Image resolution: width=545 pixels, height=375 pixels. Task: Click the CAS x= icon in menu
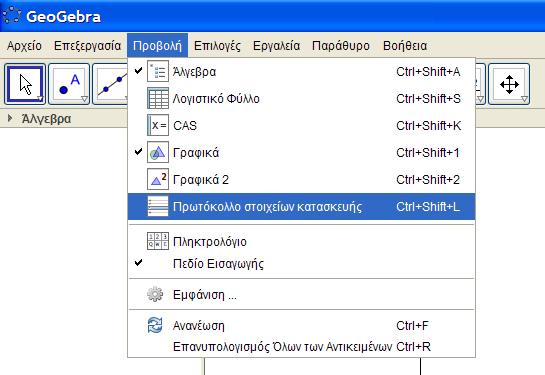(158, 125)
